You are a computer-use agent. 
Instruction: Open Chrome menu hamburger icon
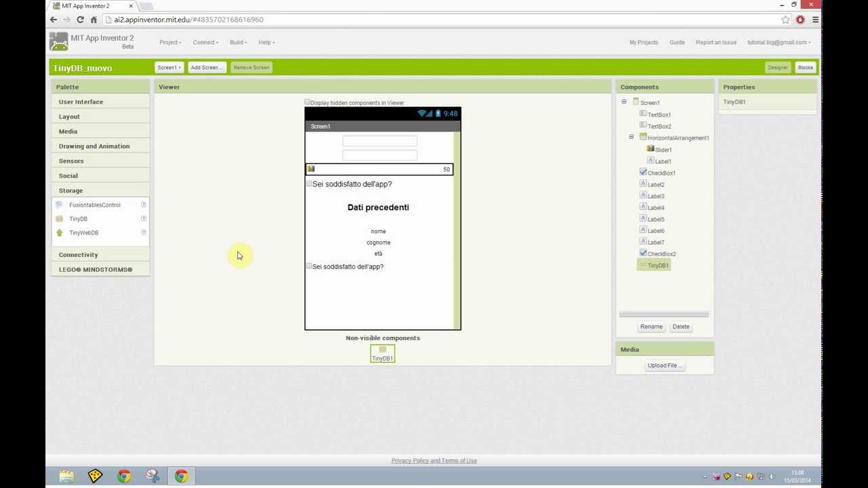pyautogui.click(x=815, y=20)
